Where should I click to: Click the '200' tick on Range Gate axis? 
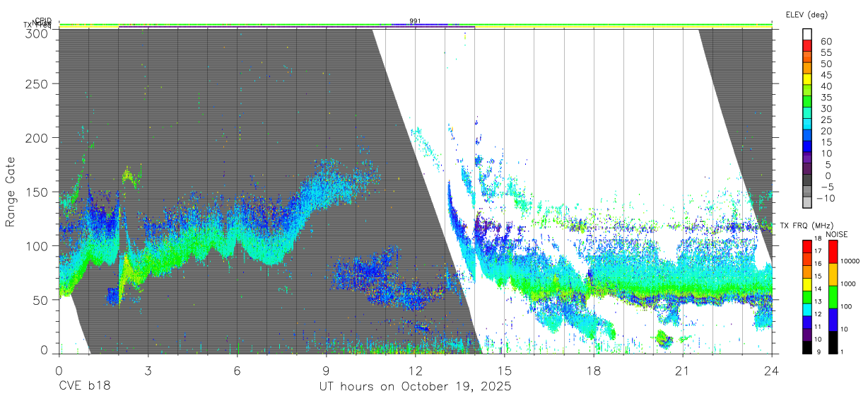(37, 138)
